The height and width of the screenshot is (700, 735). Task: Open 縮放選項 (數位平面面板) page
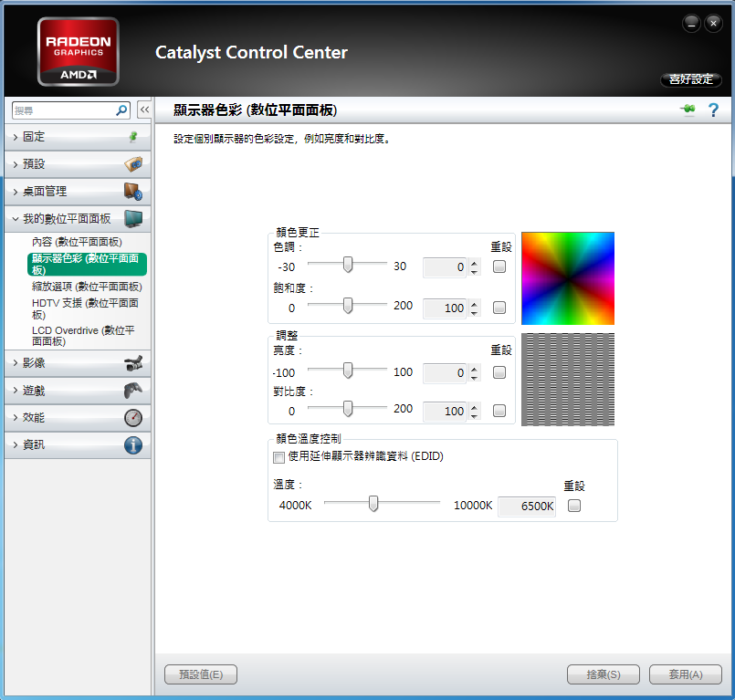87,287
